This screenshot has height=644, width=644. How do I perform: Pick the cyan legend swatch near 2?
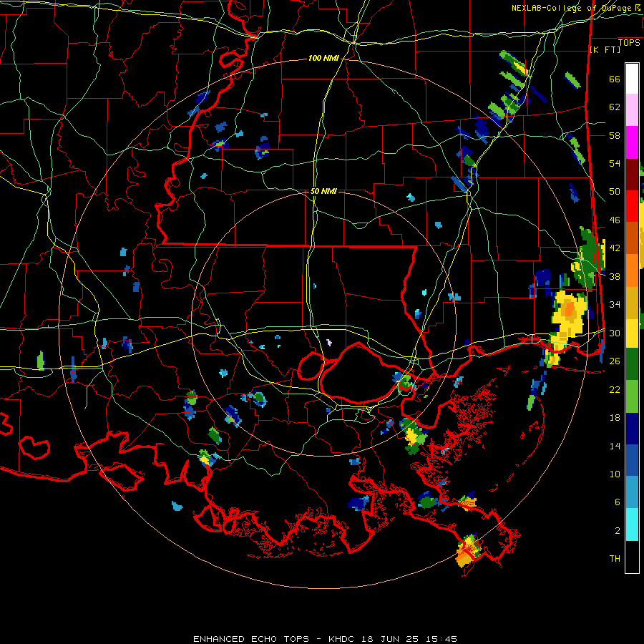632,525
